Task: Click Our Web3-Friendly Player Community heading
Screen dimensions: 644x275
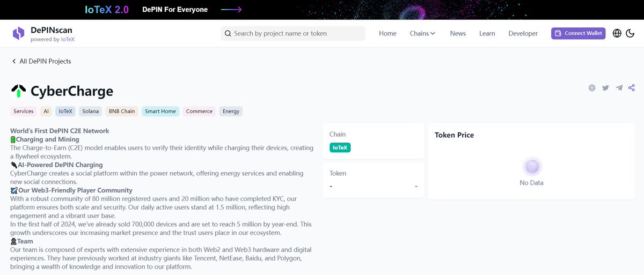Action: click(x=75, y=190)
